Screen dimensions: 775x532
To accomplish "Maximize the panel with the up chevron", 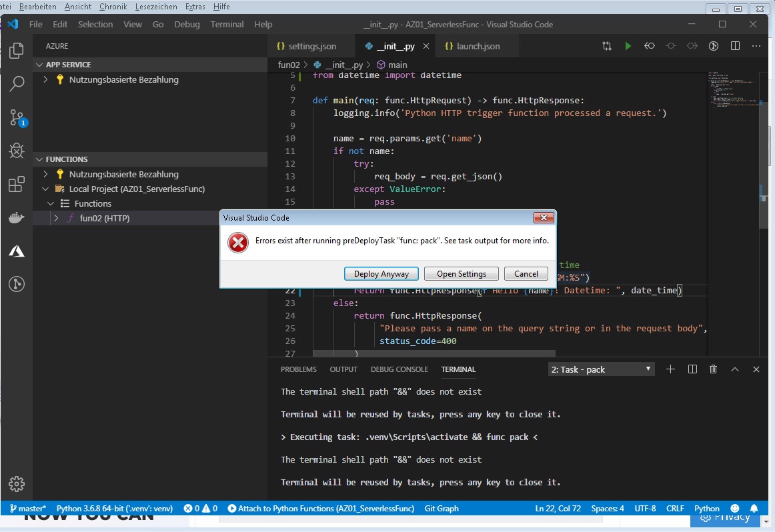I will 735,369.
